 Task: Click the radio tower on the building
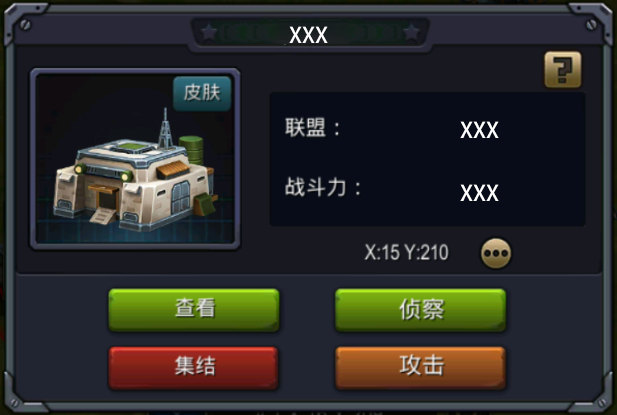click(x=165, y=128)
